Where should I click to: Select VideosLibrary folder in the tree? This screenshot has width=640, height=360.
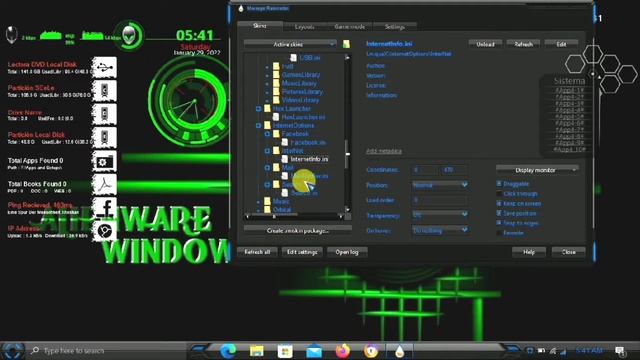click(x=300, y=100)
